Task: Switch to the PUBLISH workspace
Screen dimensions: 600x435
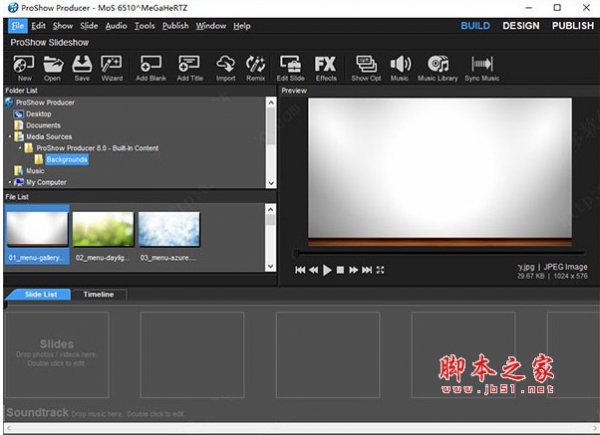Action: pos(571,26)
